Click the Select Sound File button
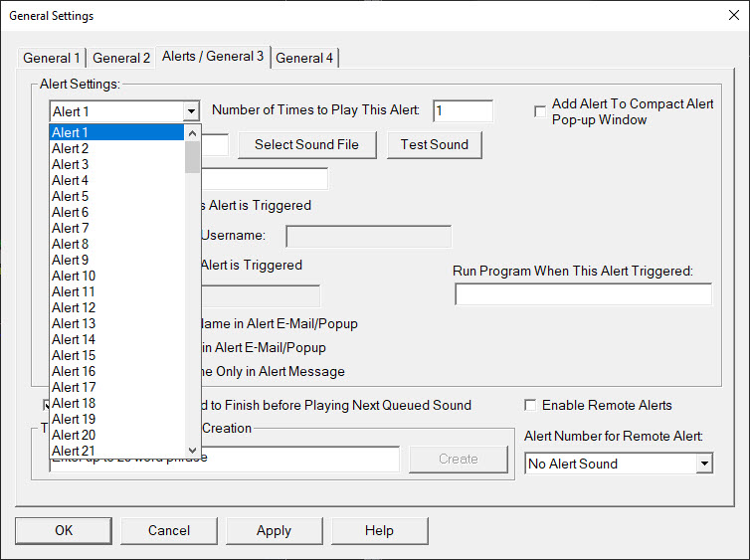 coord(306,144)
